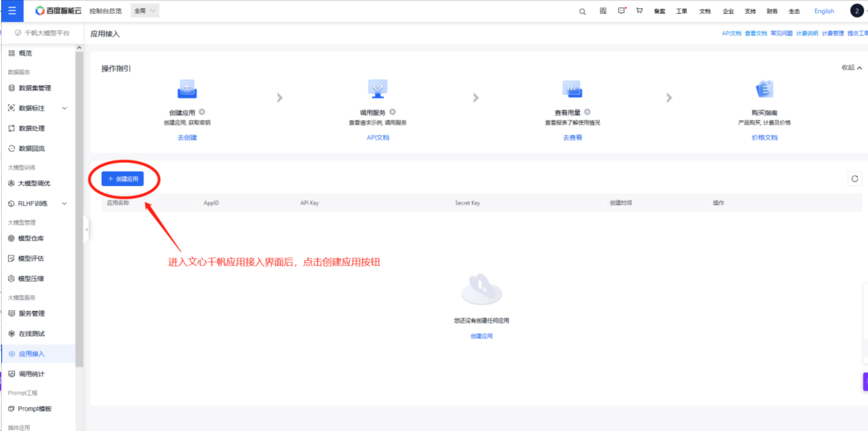Click the 查看用量 guide step icon
Viewport: 868px width, 431px height.
pos(572,89)
